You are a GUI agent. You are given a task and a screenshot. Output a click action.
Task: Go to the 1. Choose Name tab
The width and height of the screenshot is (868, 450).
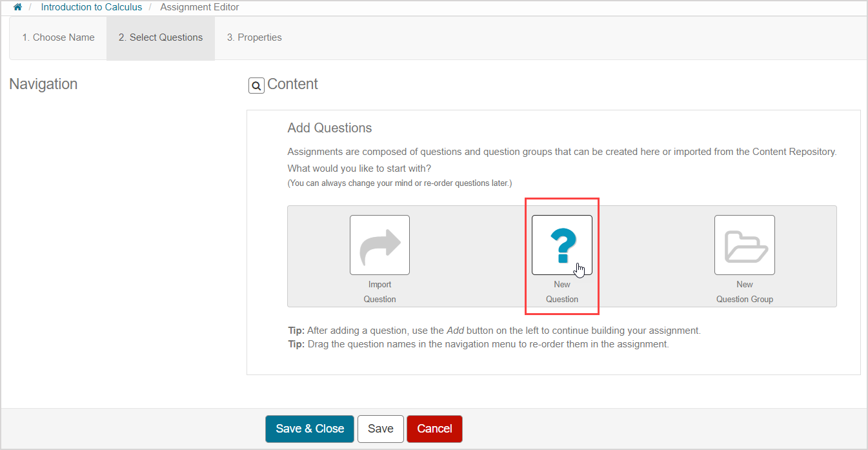point(58,37)
